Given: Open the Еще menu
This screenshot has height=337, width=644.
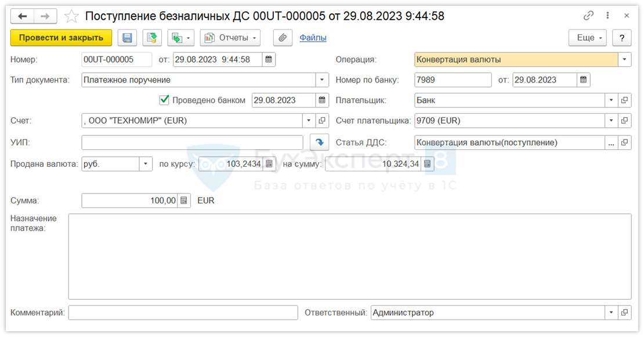Looking at the screenshot, I should coord(587,38).
